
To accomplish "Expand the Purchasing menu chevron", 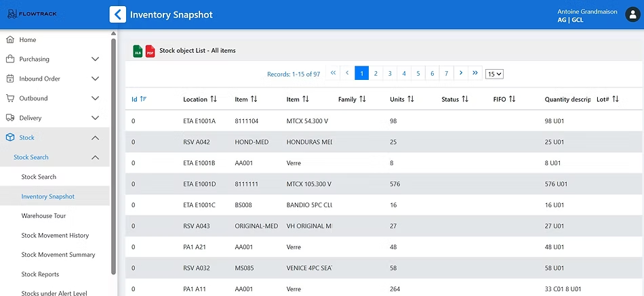I will pyautogui.click(x=96, y=59).
